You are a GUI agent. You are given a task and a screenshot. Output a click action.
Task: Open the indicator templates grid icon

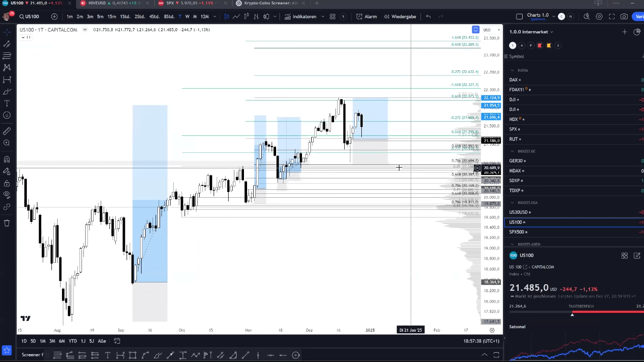(x=332, y=17)
